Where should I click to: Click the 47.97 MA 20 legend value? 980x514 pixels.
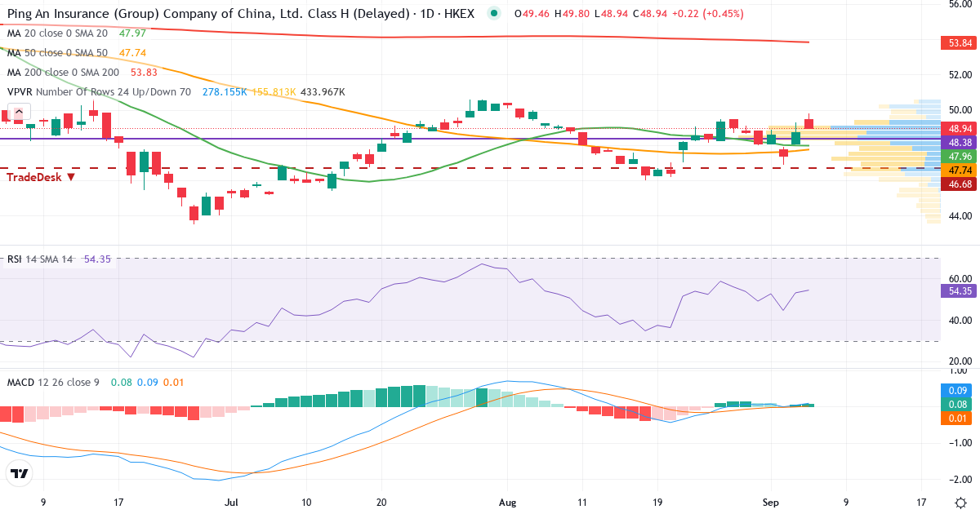point(132,33)
